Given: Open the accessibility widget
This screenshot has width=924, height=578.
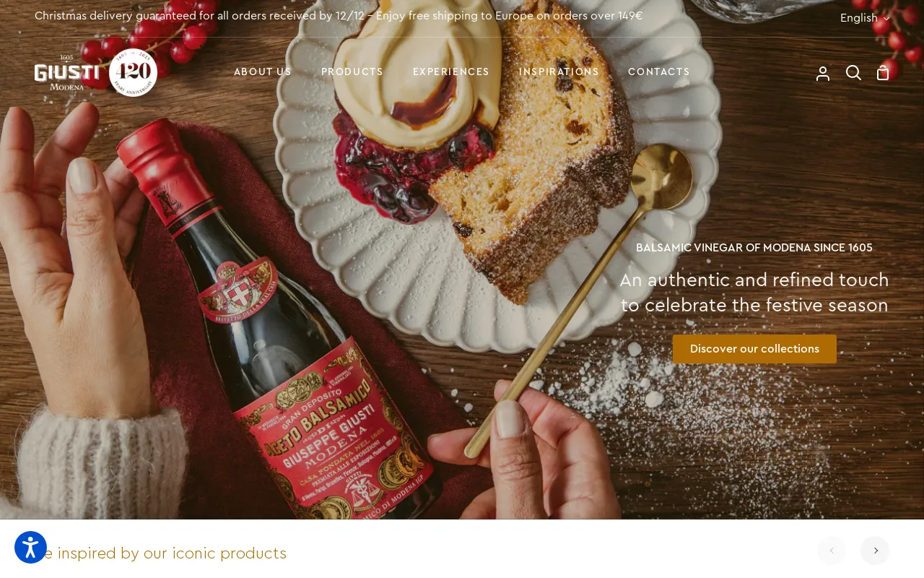Looking at the screenshot, I should (30, 548).
